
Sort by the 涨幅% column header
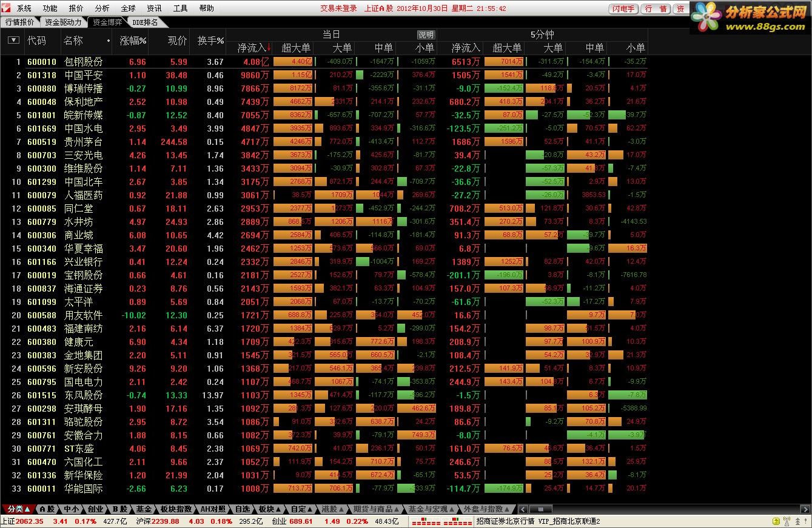click(x=133, y=41)
